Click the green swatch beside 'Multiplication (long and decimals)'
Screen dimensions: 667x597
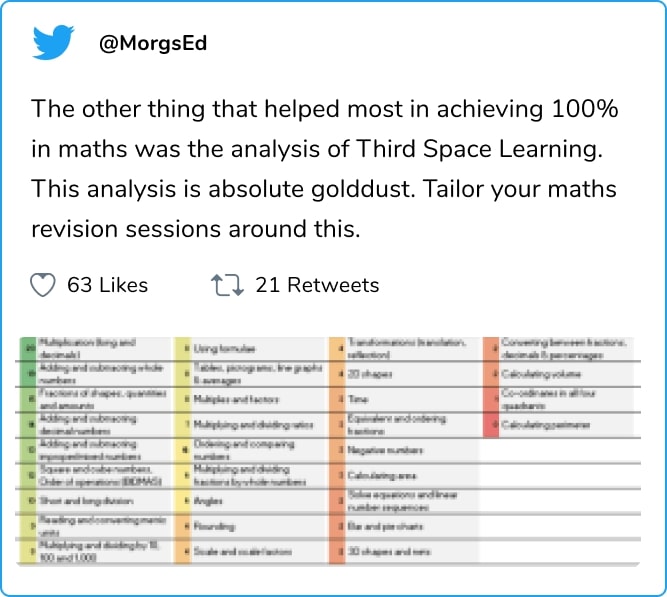coord(30,347)
